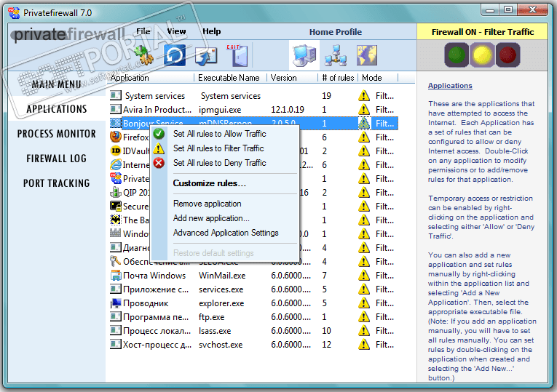This screenshot has width=557, height=392.
Task: Choose Set All rules to Allow Traffic
Action: tap(220, 134)
